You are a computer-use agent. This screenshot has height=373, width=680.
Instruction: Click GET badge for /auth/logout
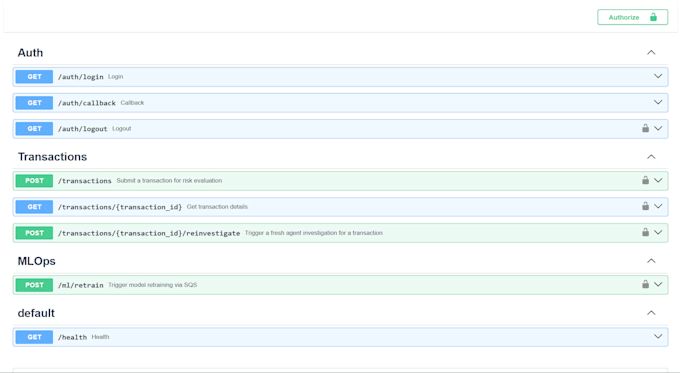coord(34,129)
